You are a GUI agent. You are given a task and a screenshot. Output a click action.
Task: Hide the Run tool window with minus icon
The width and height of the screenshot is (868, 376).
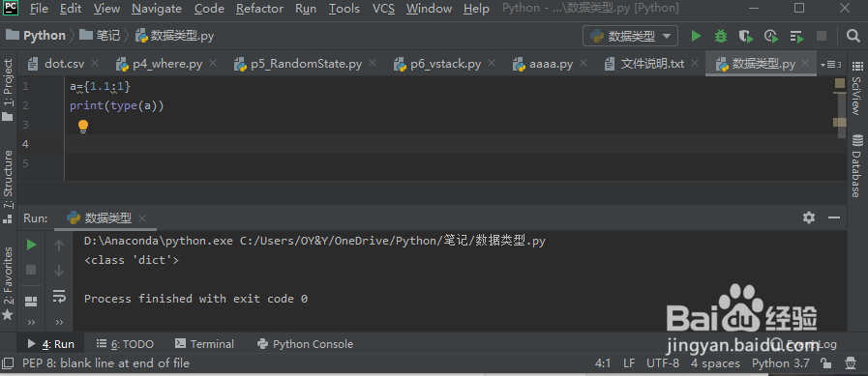pyautogui.click(x=834, y=217)
